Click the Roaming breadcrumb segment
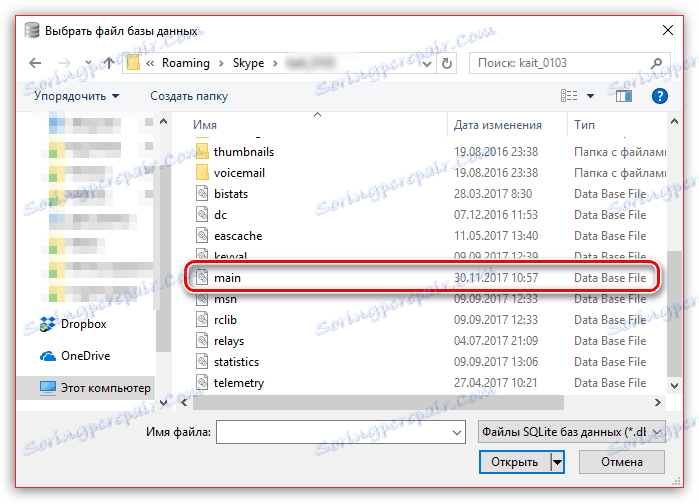This screenshot has width=699, height=503. click(x=185, y=63)
